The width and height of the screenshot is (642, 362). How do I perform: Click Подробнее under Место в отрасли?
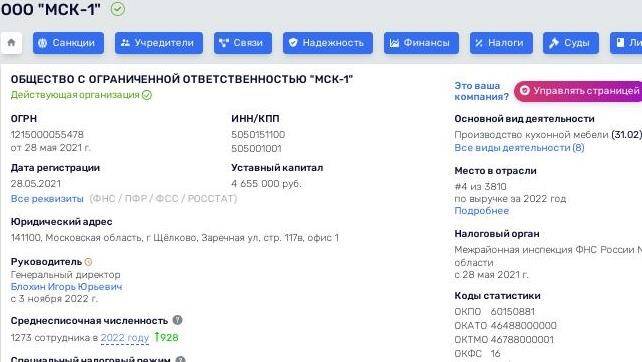point(482,210)
